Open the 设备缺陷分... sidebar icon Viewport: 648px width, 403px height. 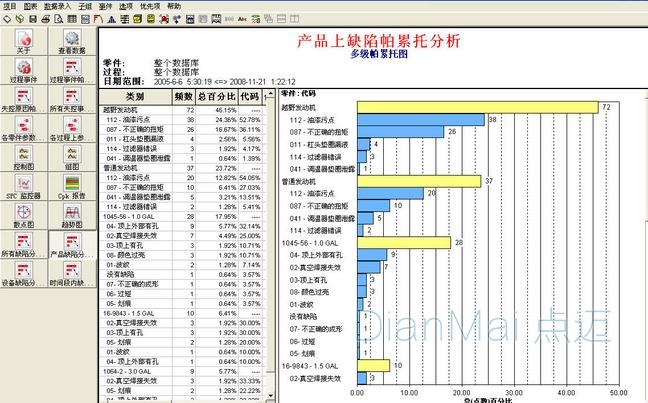(x=24, y=274)
